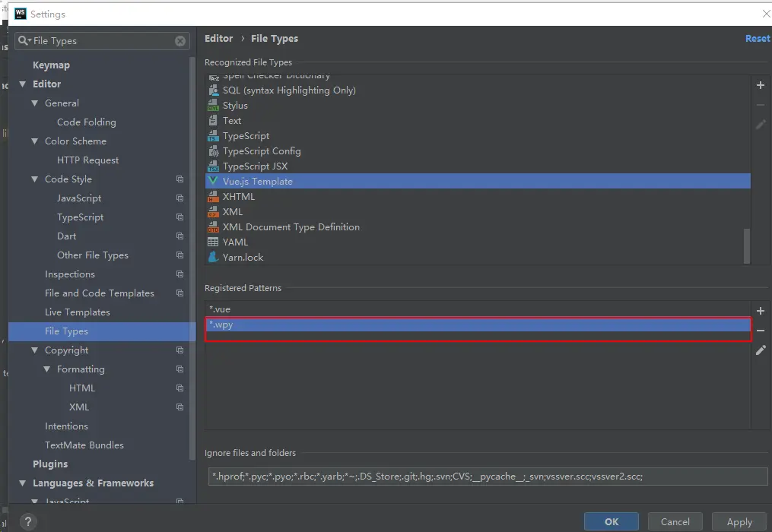Open Intentions settings
Image resolution: width=772 pixels, height=532 pixels.
tap(66, 426)
